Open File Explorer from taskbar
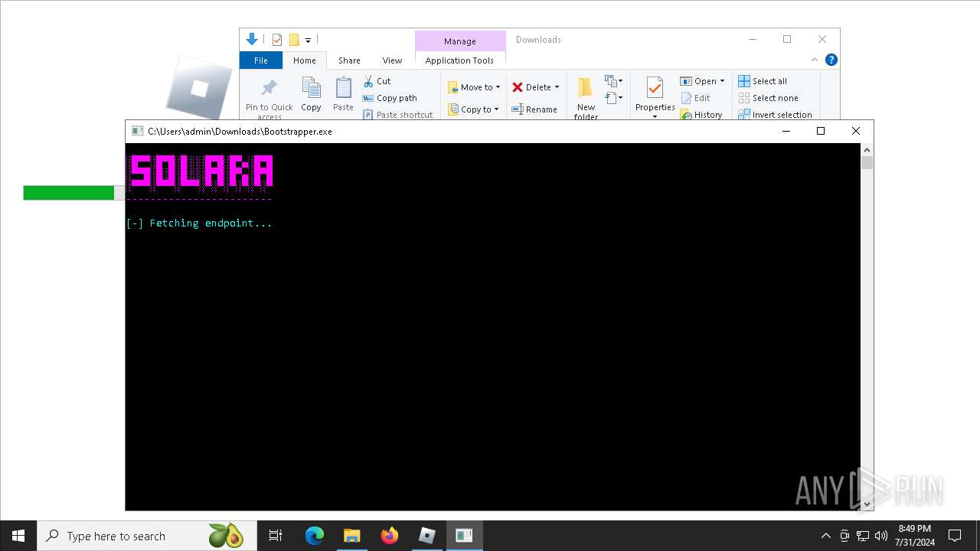The width and height of the screenshot is (980, 551). click(351, 536)
